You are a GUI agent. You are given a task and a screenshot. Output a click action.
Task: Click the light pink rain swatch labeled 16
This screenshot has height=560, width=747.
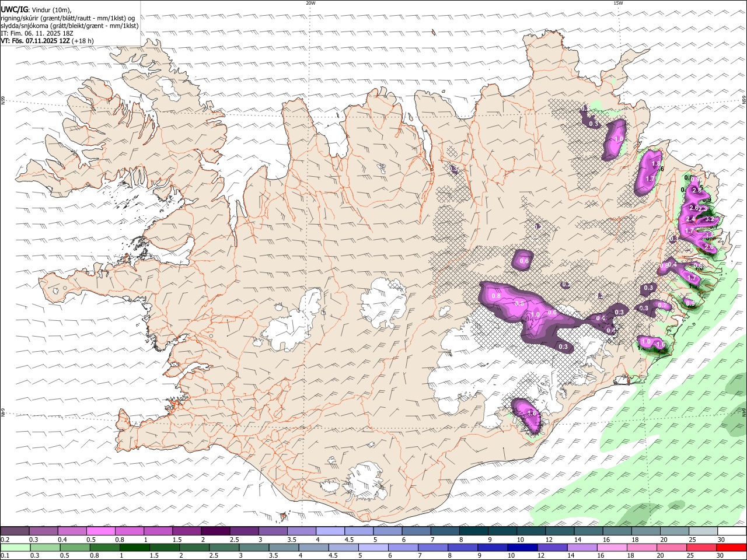[612, 547]
